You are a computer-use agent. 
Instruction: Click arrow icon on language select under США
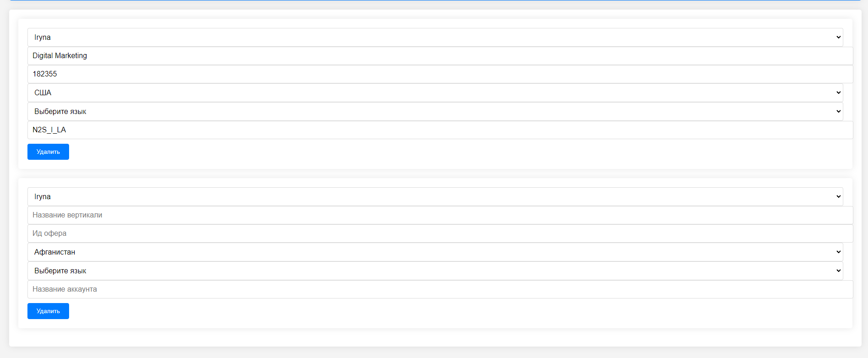838,111
